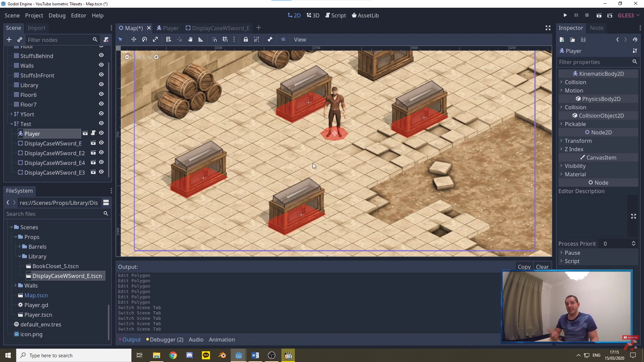The width and height of the screenshot is (644, 362).
Task: Toggle FileSystem split view mode
Action: pyautogui.click(x=106, y=203)
